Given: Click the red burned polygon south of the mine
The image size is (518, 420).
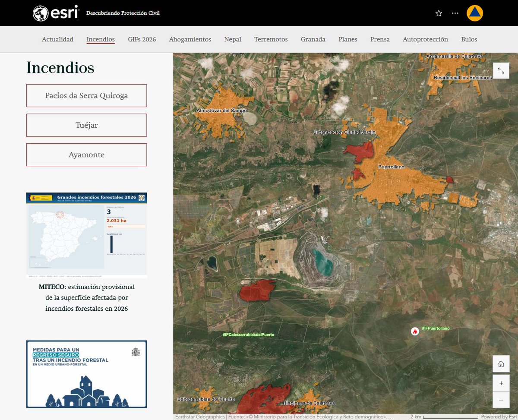Looking at the screenshot, I should pos(256,290).
